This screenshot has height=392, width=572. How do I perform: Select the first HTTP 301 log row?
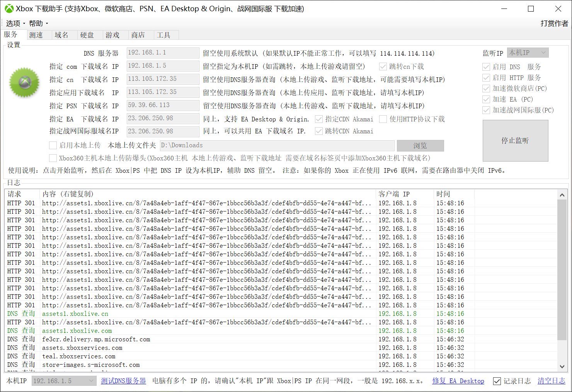coord(281,203)
